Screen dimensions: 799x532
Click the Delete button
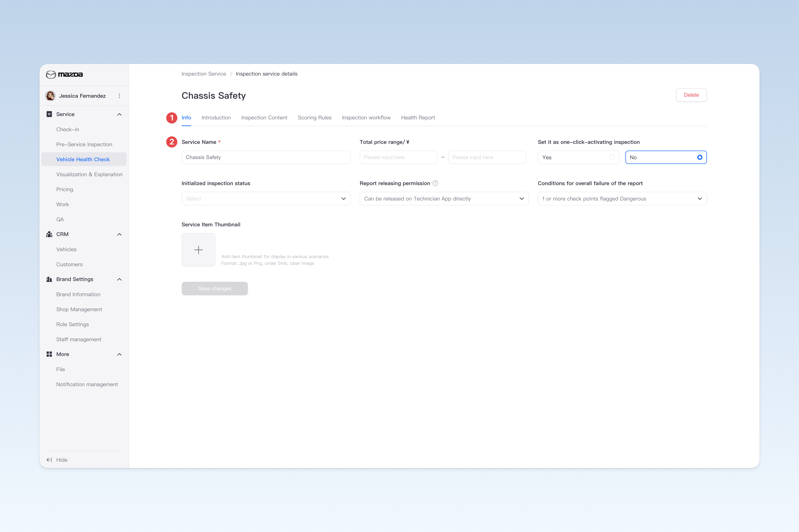point(691,95)
